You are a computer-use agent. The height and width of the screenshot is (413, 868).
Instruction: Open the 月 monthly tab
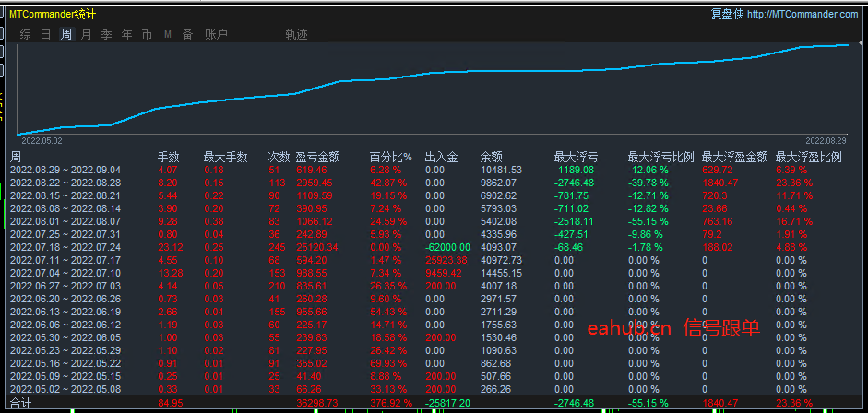point(87,34)
